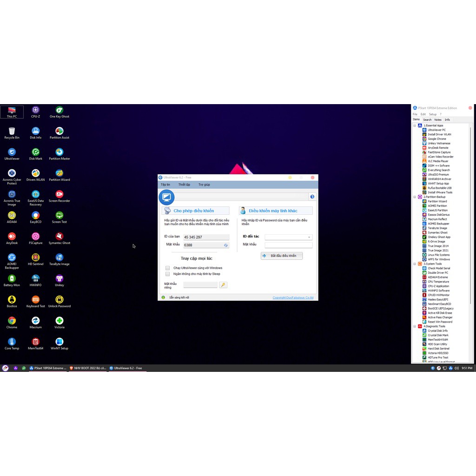Screen dimensions: 476x476
Task: Switch to the Search tab in PStart
Action: pos(427,119)
